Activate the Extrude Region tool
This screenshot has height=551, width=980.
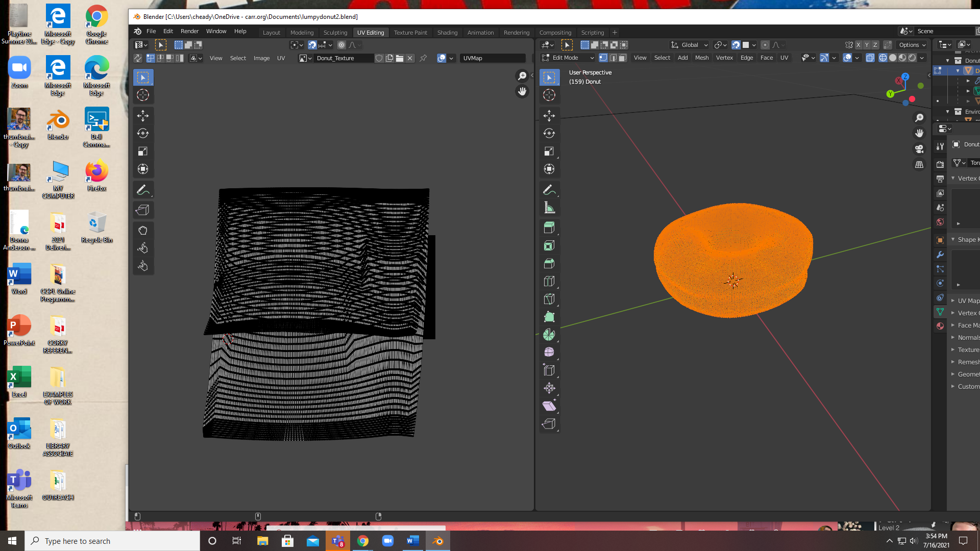point(549,228)
